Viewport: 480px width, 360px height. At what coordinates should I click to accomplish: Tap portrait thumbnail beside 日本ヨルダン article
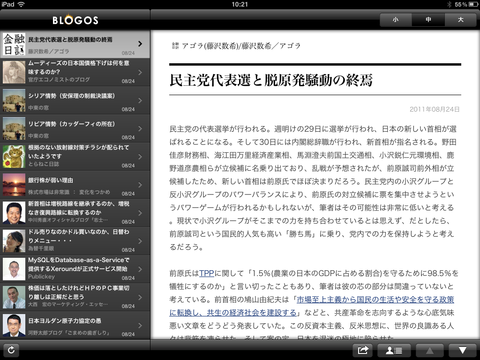click(14, 325)
